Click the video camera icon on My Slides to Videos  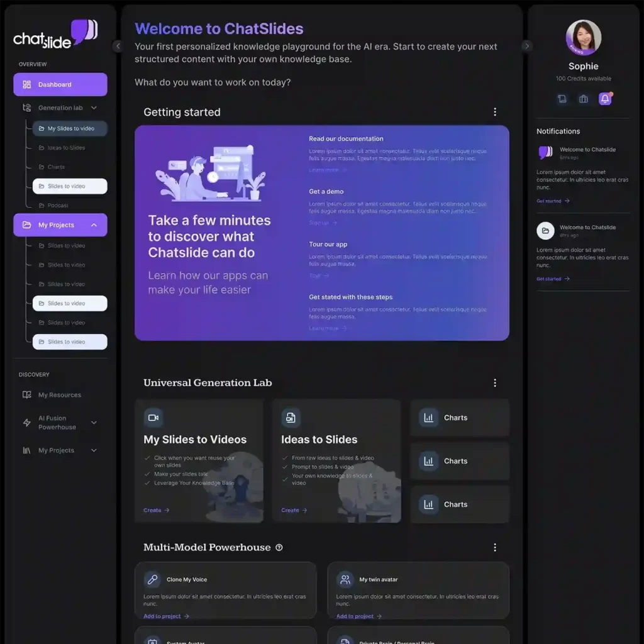[153, 418]
